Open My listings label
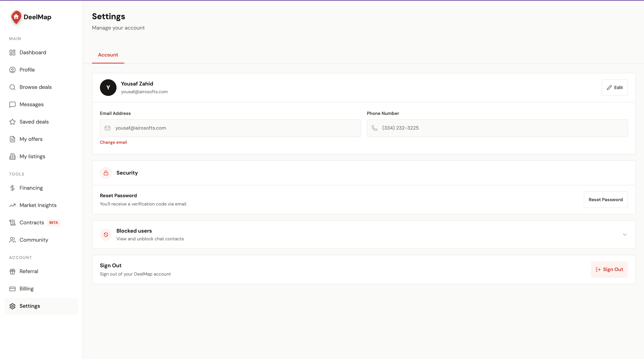The image size is (644, 359). point(32,156)
